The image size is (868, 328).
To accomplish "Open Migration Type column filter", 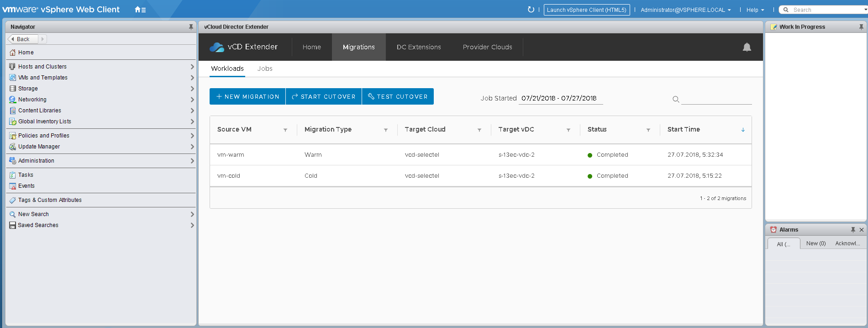I will pos(386,130).
